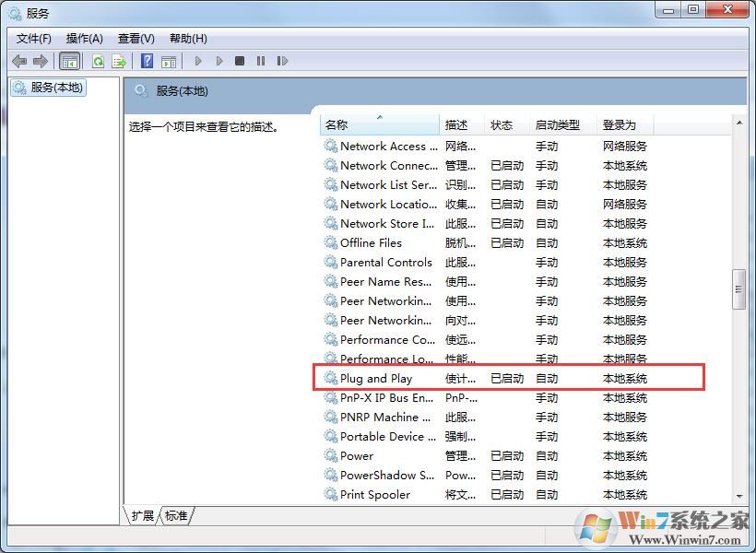Click the gear icon next to Plug and Play
This screenshot has height=553, width=756.
[x=331, y=378]
